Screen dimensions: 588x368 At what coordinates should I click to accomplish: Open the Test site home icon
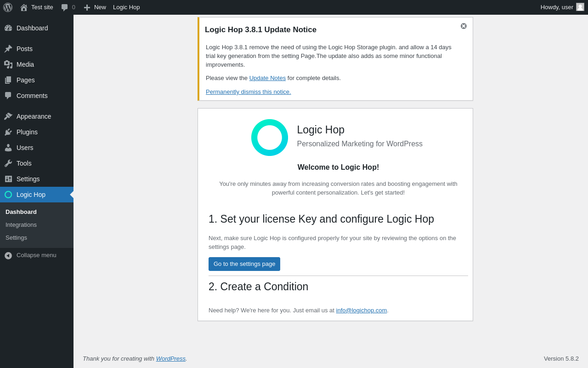[24, 7]
